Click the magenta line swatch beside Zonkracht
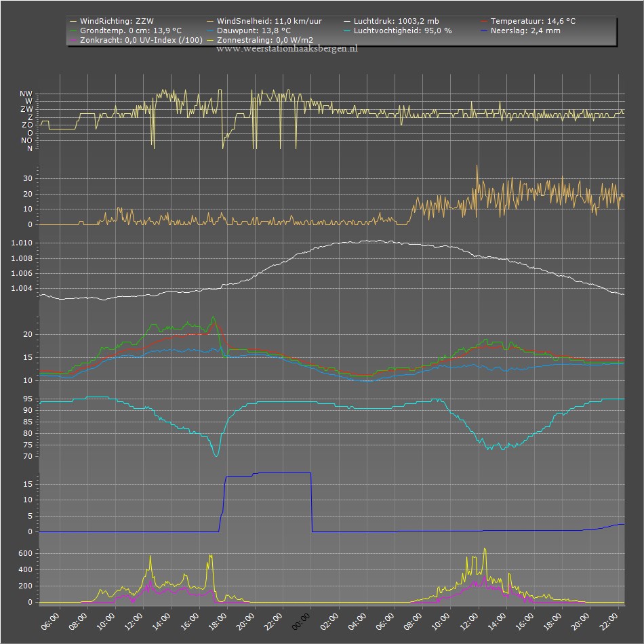 73,40
